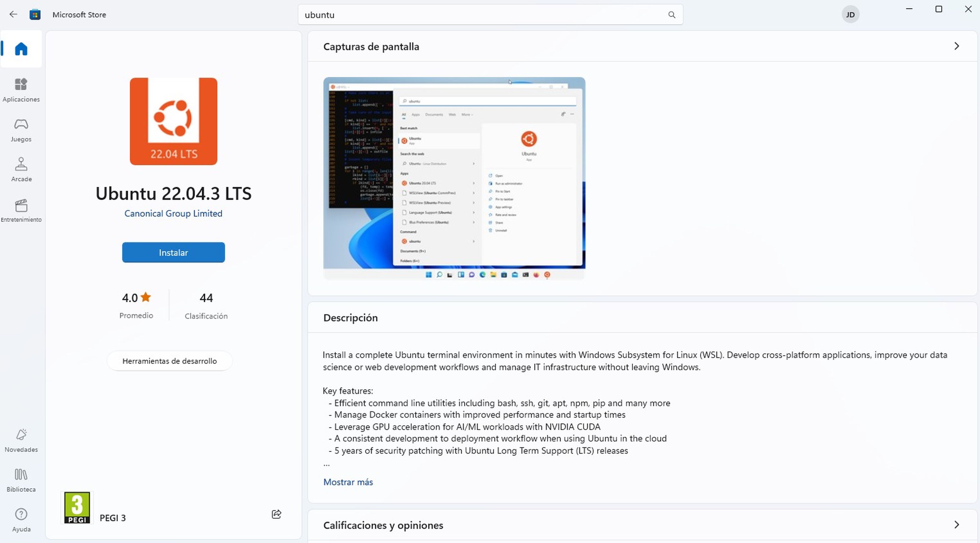The height and width of the screenshot is (543, 980).
Task: Open Novedades in the sidebar
Action: pos(21,440)
